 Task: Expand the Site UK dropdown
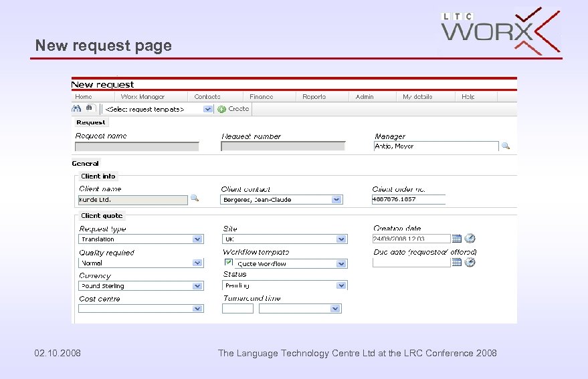pyautogui.click(x=341, y=239)
